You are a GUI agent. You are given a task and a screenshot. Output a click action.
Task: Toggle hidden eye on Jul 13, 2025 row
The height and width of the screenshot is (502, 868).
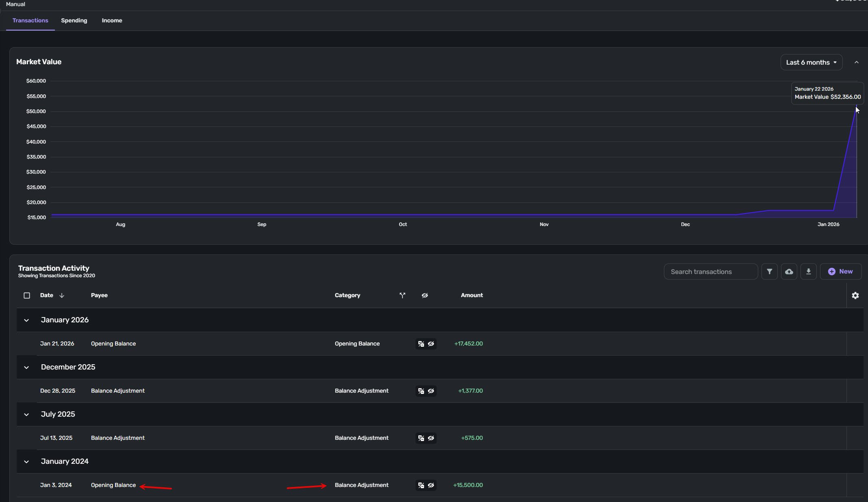(x=431, y=438)
